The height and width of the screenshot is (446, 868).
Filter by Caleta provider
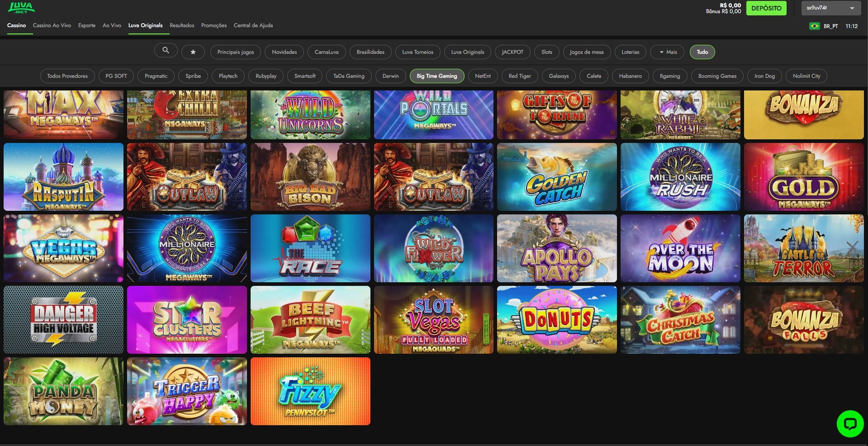tap(594, 76)
